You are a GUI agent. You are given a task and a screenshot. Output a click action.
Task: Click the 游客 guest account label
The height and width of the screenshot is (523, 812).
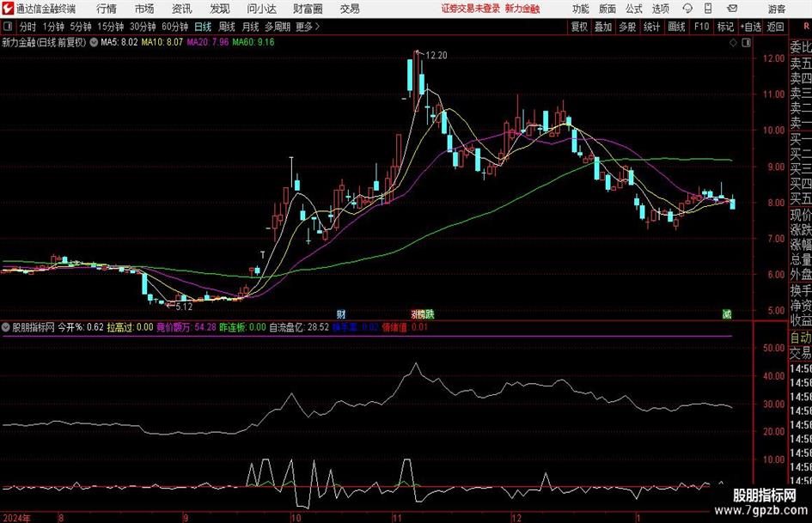pos(776,9)
